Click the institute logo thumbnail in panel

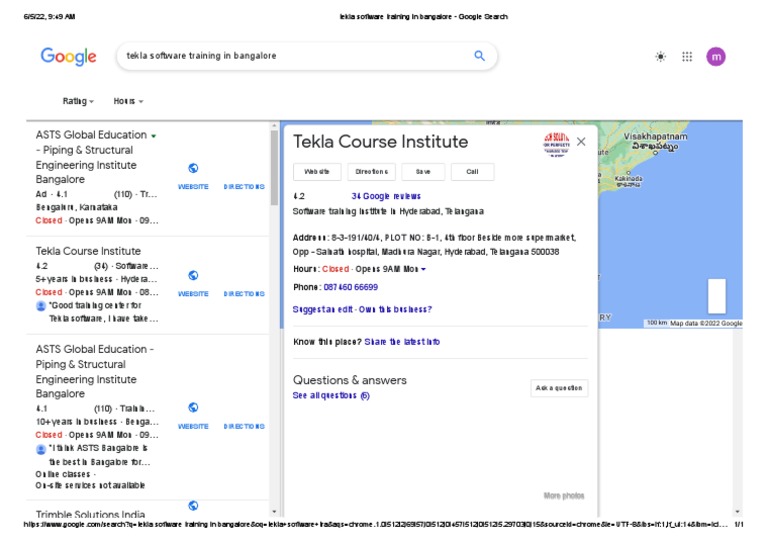tap(556, 144)
